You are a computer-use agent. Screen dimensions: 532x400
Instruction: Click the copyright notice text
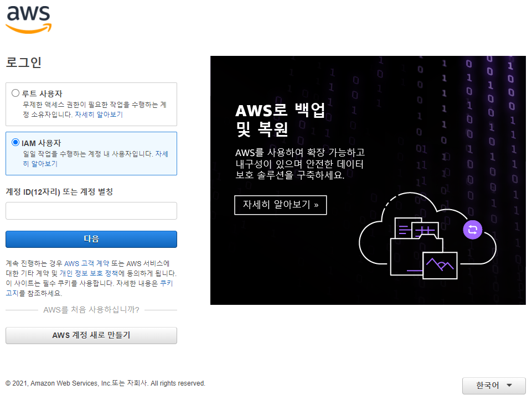tap(106, 383)
